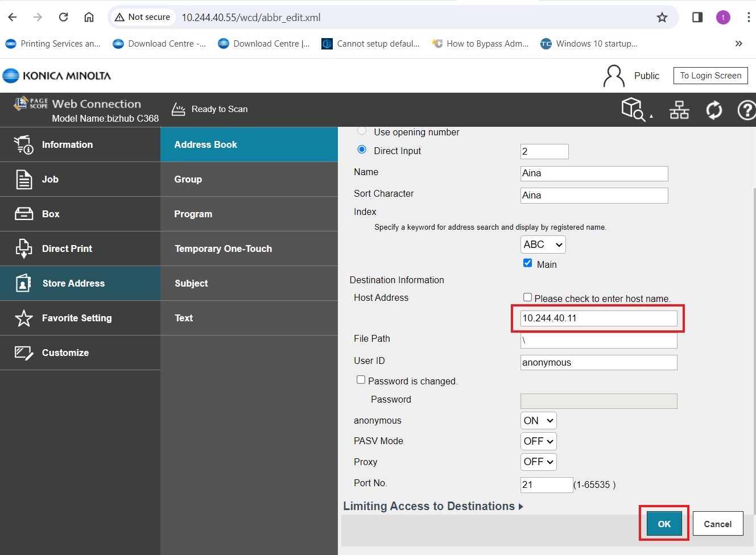The height and width of the screenshot is (555, 756).
Task: Open the PASV Mode dropdown
Action: tap(538, 441)
